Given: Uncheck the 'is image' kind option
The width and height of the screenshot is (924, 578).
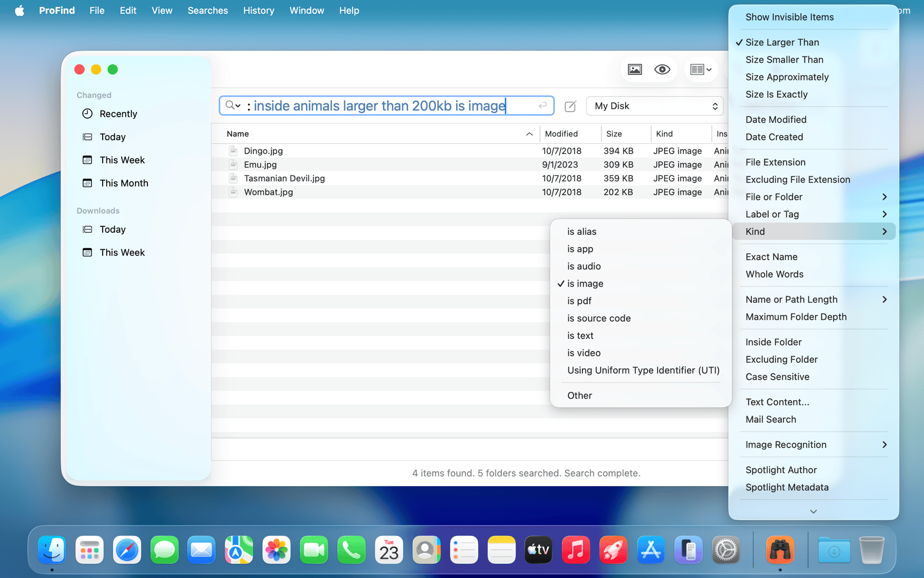Looking at the screenshot, I should (641, 284).
